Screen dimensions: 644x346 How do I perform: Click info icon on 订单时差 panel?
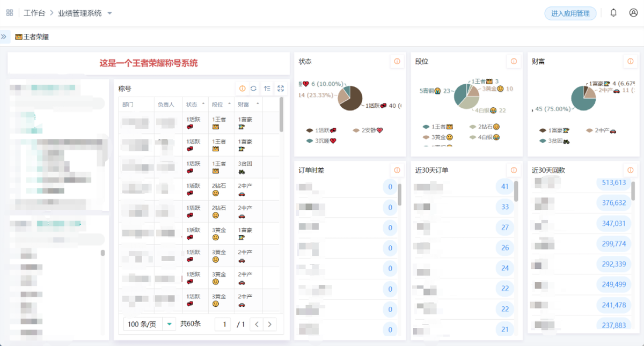397,170
